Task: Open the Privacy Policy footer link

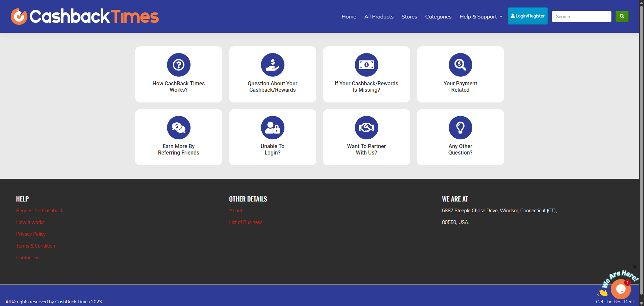Action: [31, 234]
